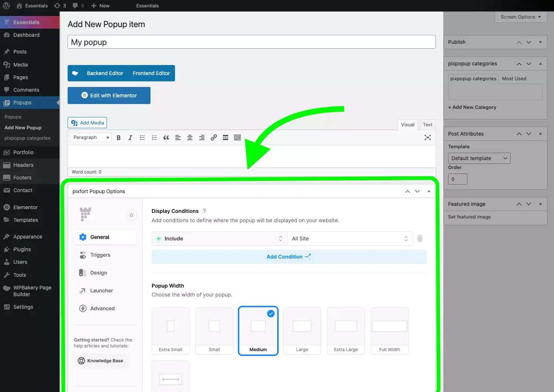Select the Medium popup width option
Viewport: 554px width, 392px height.
(x=258, y=331)
